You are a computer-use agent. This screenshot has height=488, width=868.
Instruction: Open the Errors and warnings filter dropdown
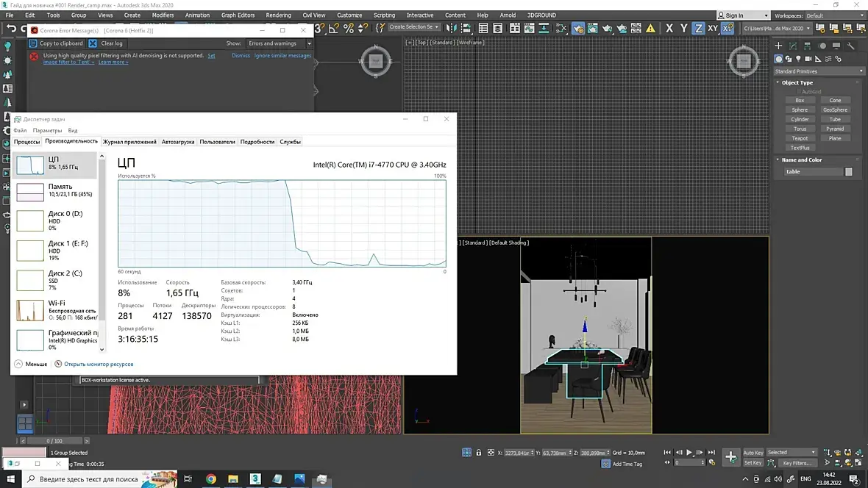point(279,43)
